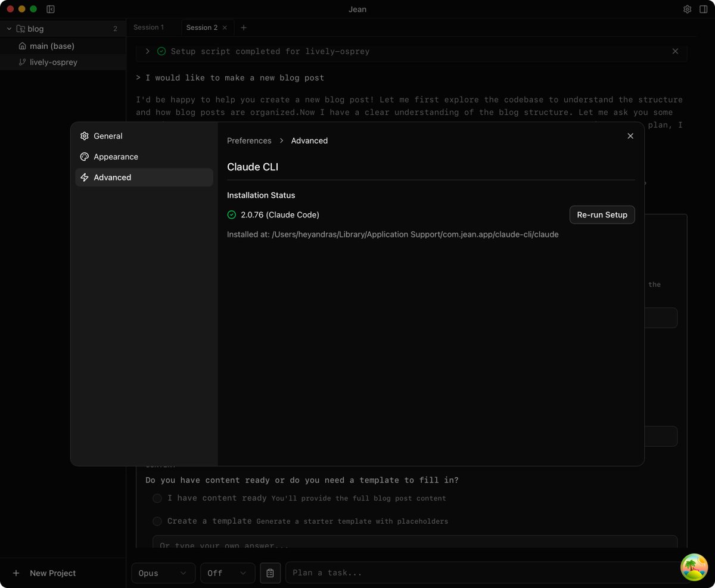Click the Claude CLI installed path text
Viewport: 715px width, 588px height.
pos(393,234)
